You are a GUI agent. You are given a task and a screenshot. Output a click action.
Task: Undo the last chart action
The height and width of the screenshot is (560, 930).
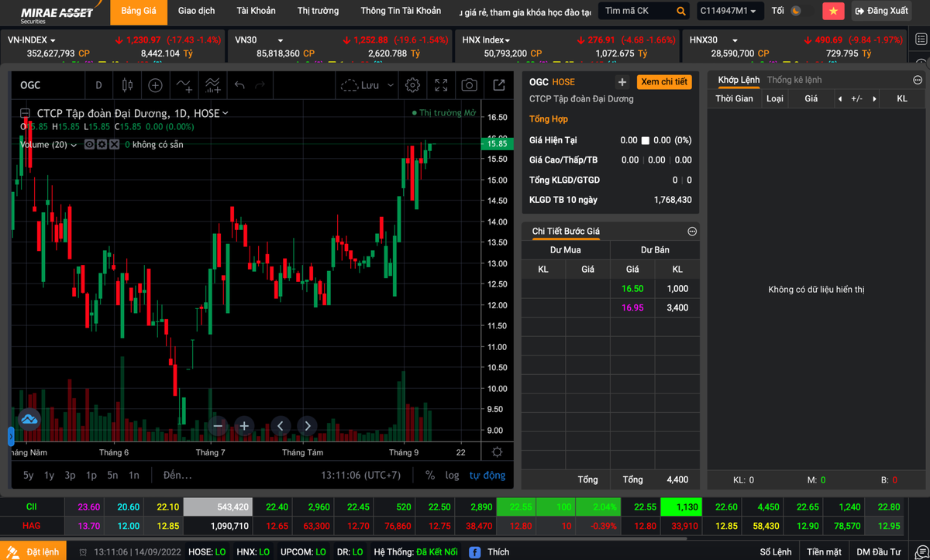coord(239,85)
